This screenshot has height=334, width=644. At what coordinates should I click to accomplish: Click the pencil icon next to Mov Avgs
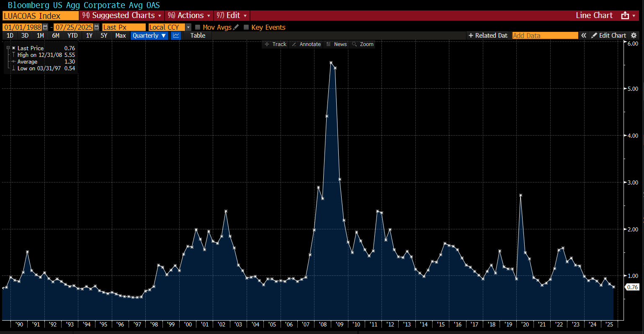click(236, 27)
